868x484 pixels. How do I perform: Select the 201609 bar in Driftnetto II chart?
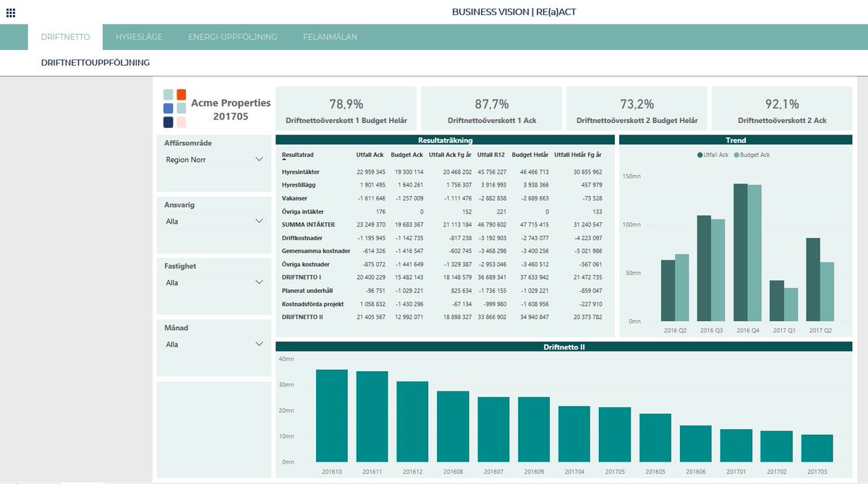tap(534, 430)
